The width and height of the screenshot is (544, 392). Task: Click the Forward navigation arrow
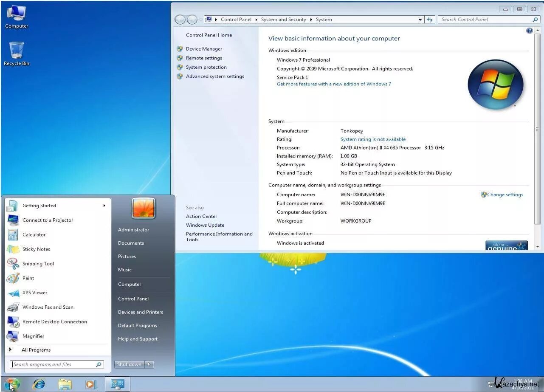(192, 20)
